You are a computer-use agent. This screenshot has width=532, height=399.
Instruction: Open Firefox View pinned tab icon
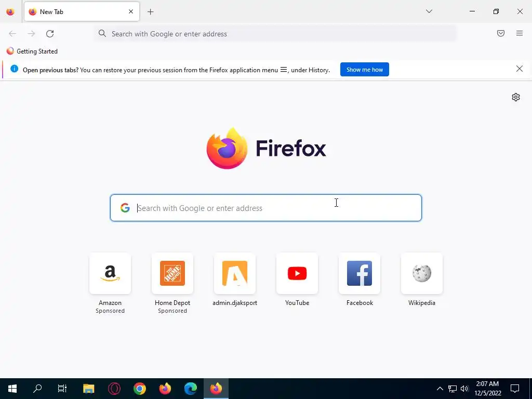[10, 11]
